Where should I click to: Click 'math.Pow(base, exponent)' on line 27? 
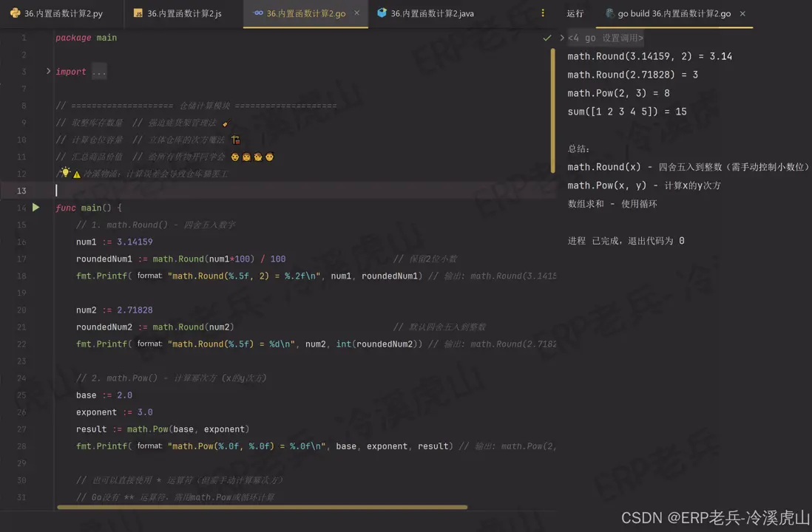pyautogui.click(x=188, y=429)
